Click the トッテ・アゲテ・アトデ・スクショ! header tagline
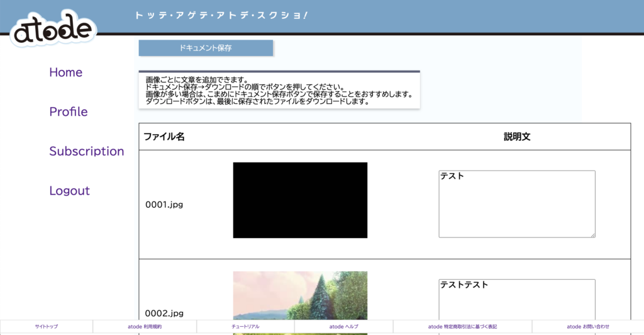 pos(221,16)
